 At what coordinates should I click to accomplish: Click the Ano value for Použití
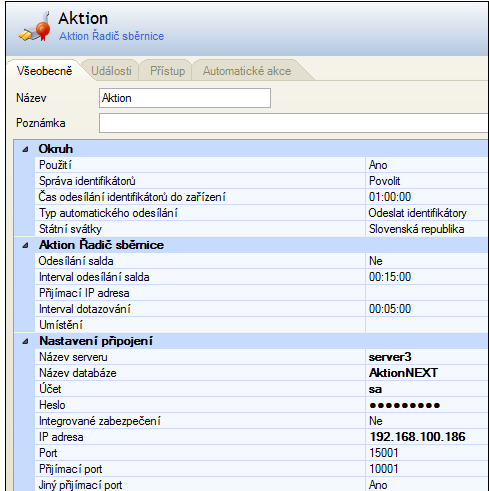point(378,165)
